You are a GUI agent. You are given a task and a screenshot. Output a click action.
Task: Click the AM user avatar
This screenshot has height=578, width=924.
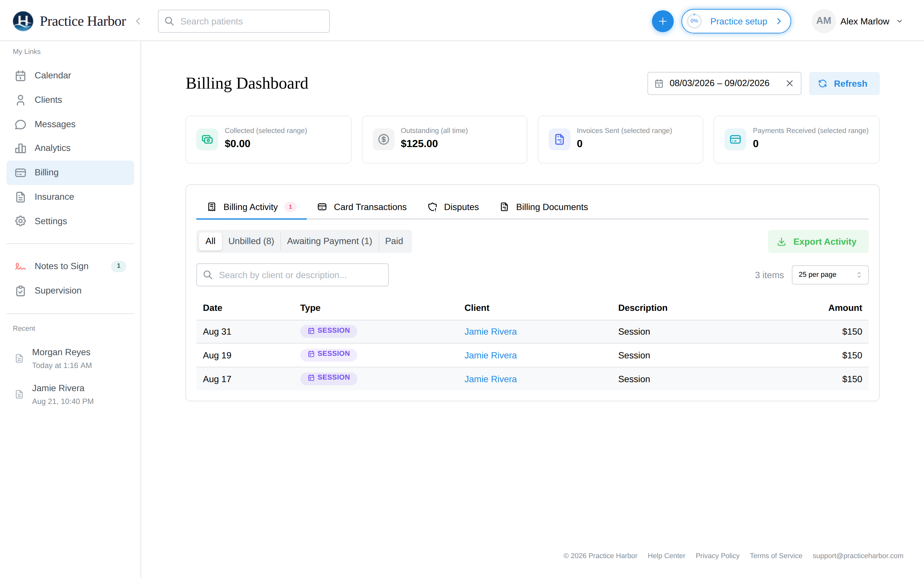(824, 21)
